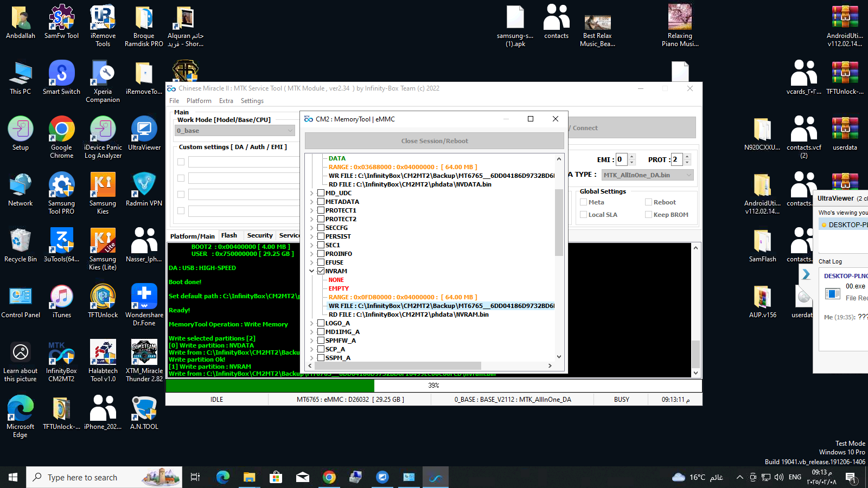Open File Explorer from taskbar
Viewport: 868px width, 488px height.
pyautogui.click(x=249, y=477)
